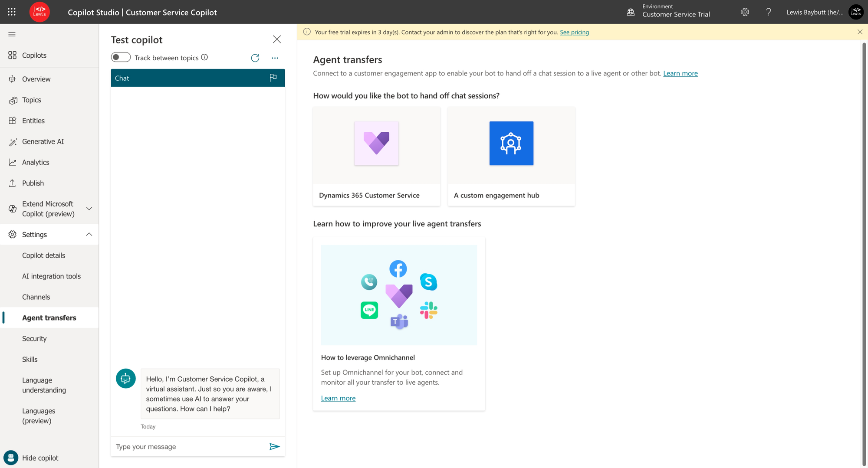Screen dimensions: 868x468
Task: Collapse the Settings section chevron
Action: 89,234
